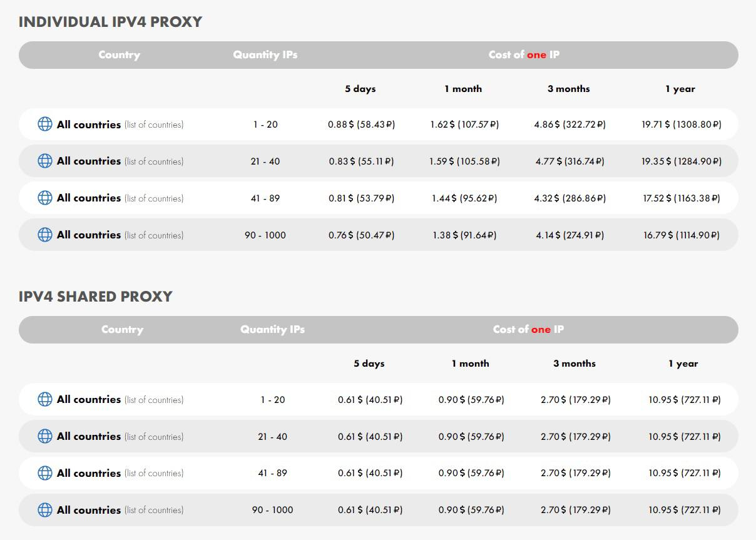Open list of countries in Shared 90 - 1000 row
The height and width of the screenshot is (540, 756).
point(154,511)
